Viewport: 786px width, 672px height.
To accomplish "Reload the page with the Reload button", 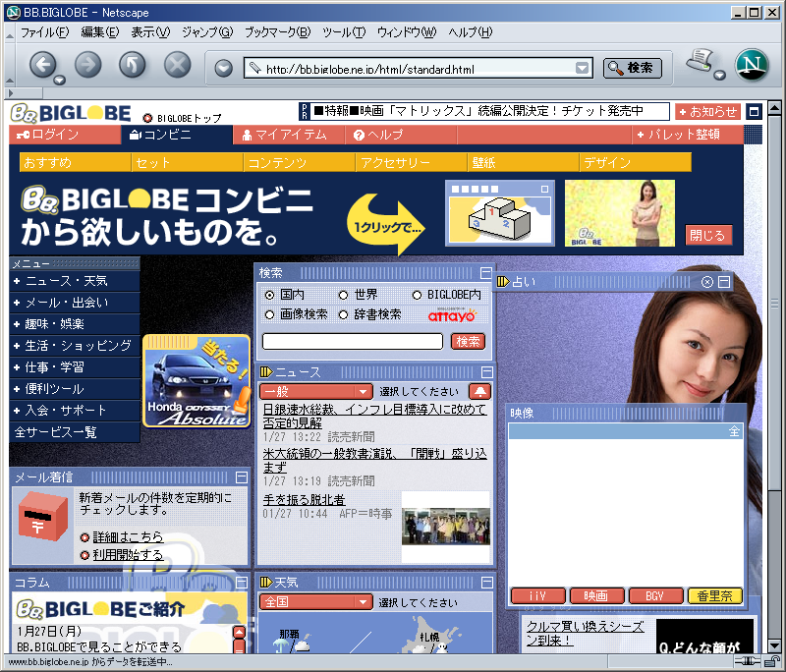I will coord(133,65).
